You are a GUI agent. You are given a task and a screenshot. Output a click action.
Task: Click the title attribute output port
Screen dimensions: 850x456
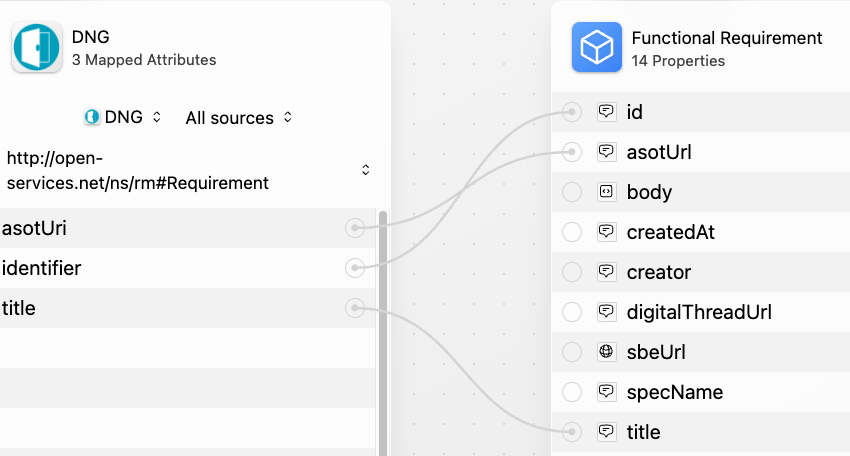click(354, 308)
